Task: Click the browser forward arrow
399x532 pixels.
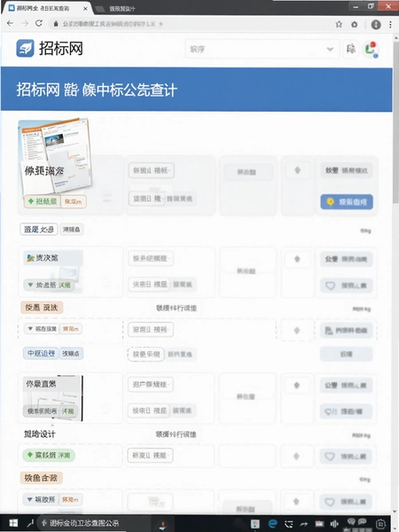Action: [25, 24]
